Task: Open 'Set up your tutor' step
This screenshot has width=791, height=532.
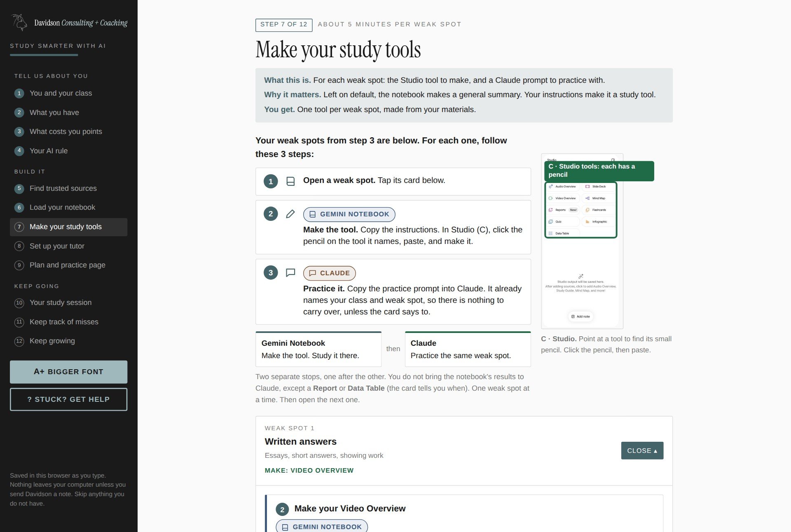Action: point(68,246)
